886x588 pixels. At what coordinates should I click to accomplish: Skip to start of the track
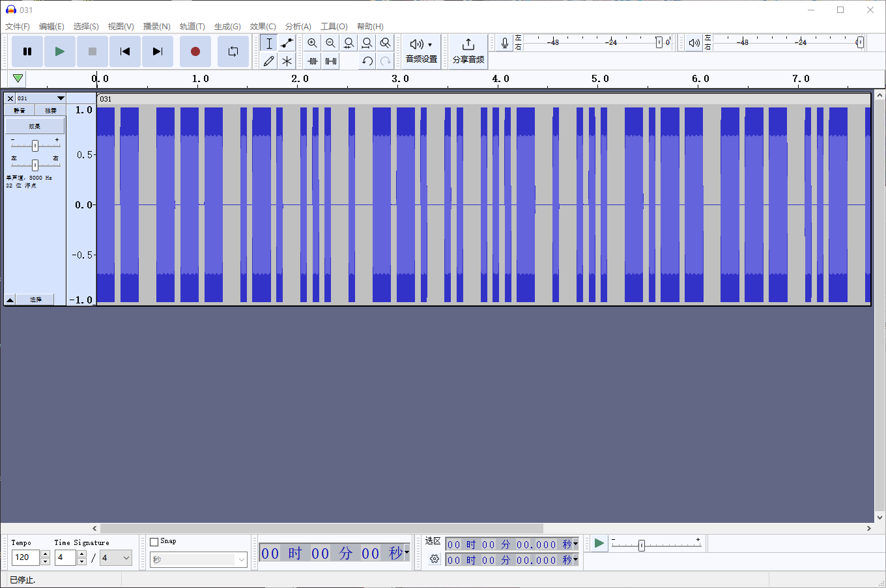[x=125, y=51]
